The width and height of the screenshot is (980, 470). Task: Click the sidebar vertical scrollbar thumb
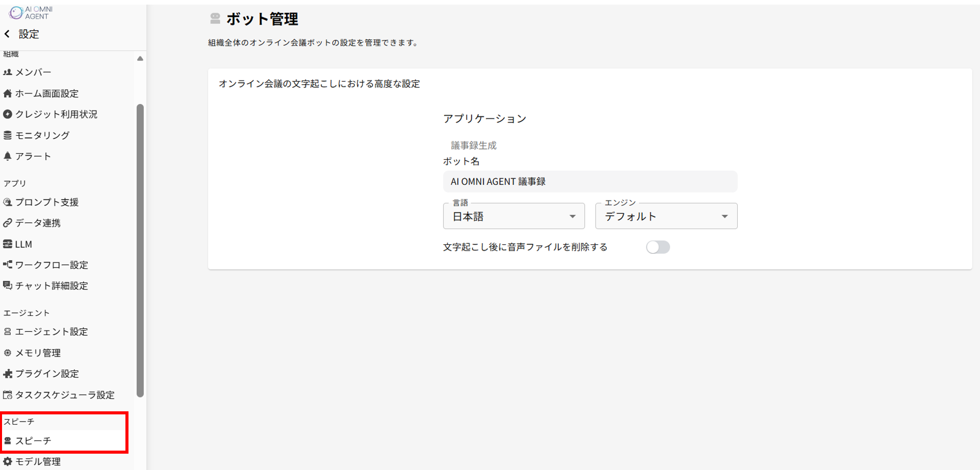point(140,250)
